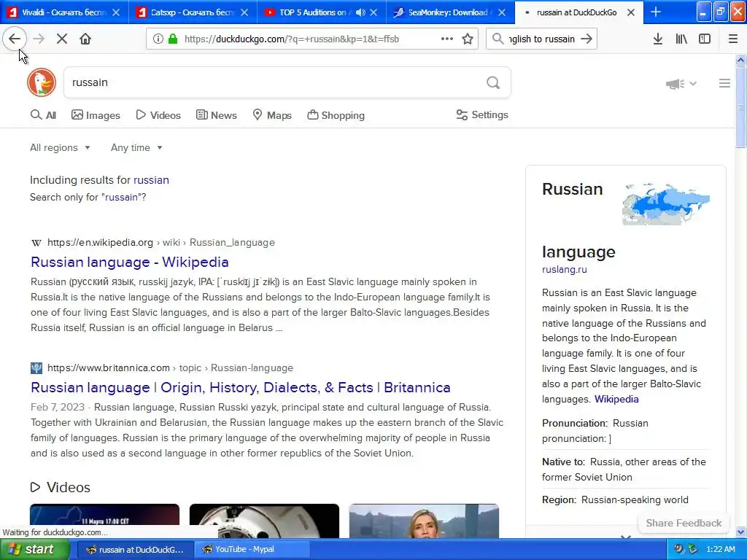The width and height of the screenshot is (747, 560).
Task: Submit search bar query with arrow button
Action: coord(587,39)
